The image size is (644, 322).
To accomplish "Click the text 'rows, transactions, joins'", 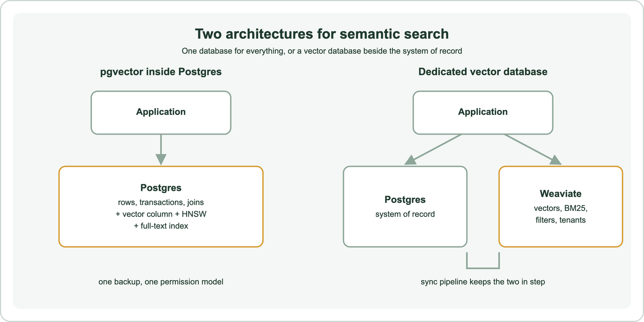I will click(161, 202).
